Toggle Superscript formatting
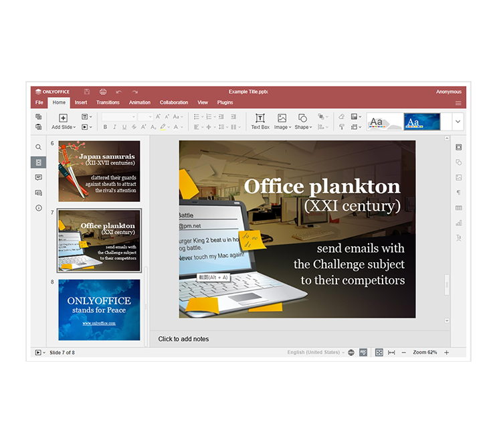Viewport: 485px width, 448px height. pos(144,127)
